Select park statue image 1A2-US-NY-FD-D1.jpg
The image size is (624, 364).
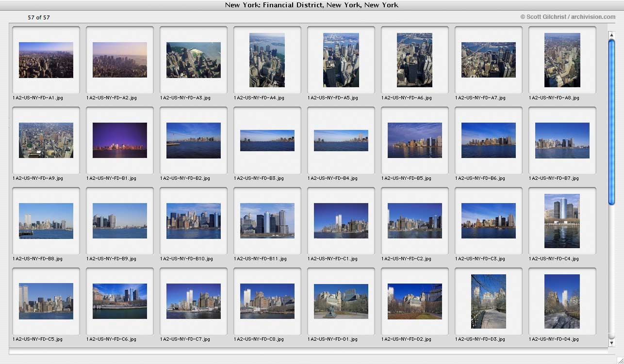tap(341, 301)
